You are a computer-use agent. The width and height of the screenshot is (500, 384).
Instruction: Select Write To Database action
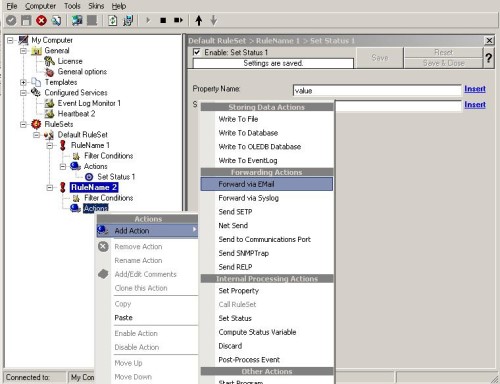(x=248, y=133)
